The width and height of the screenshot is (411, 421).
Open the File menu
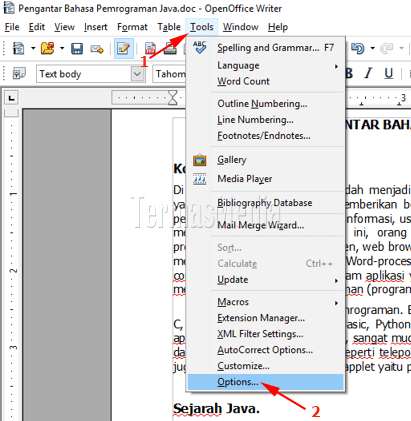point(12,27)
